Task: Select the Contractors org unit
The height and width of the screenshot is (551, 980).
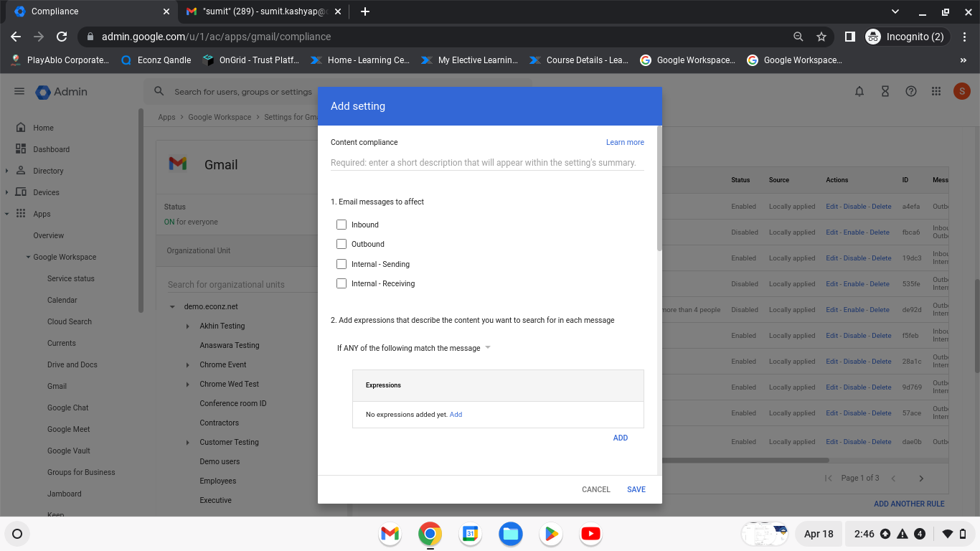Action: [220, 423]
